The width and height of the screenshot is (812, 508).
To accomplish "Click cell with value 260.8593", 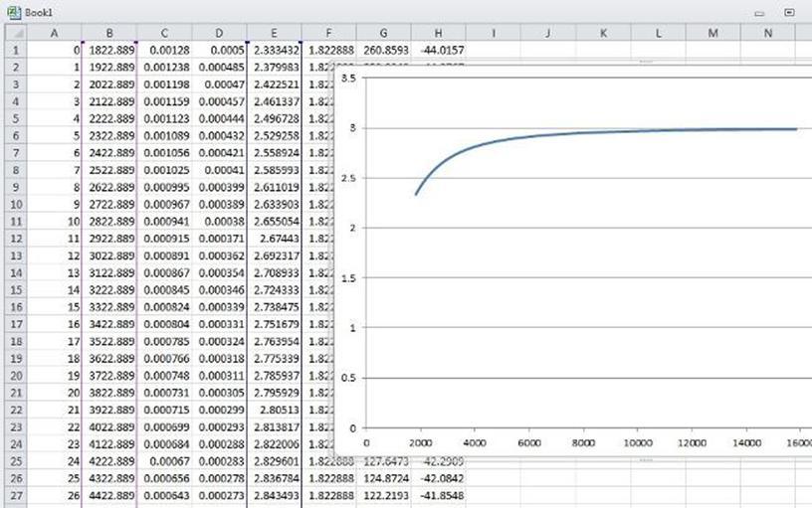I will (x=383, y=50).
